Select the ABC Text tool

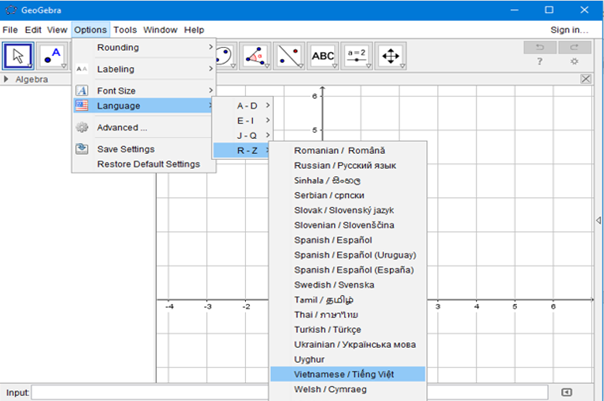click(323, 56)
